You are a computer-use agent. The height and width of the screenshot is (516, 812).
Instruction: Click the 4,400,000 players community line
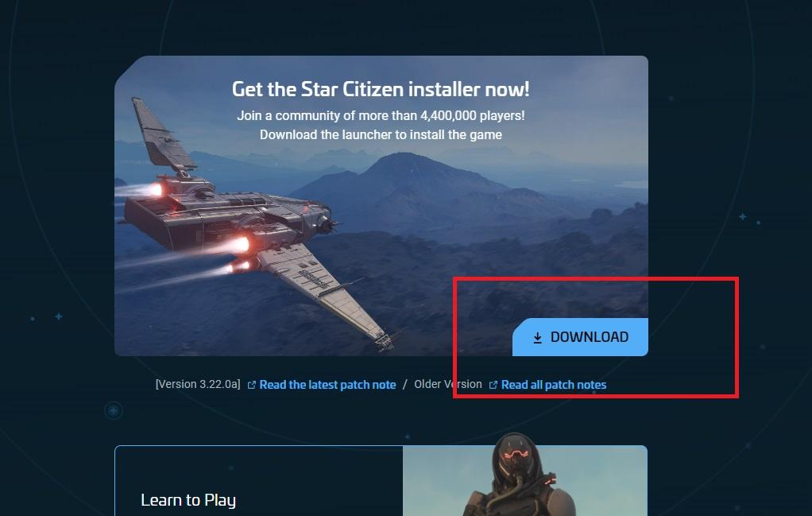381,115
